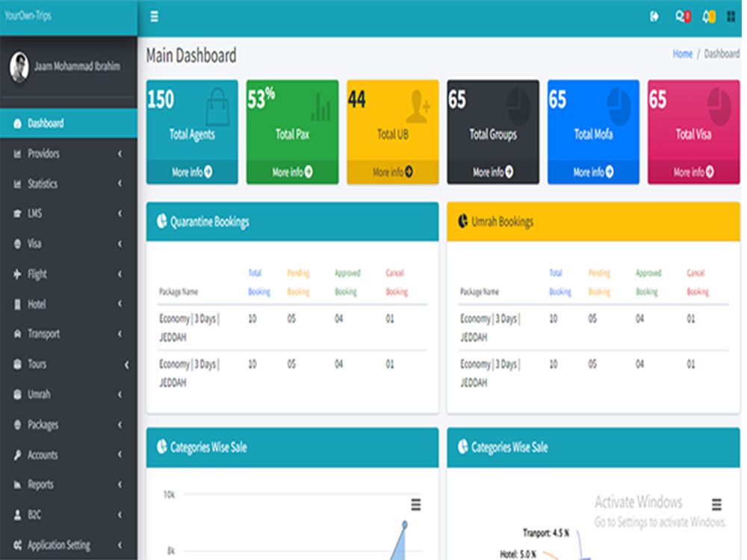Screen dimensions: 747x560
Task: Click the shopping bag icon on Total Agents card
Action: [217, 106]
